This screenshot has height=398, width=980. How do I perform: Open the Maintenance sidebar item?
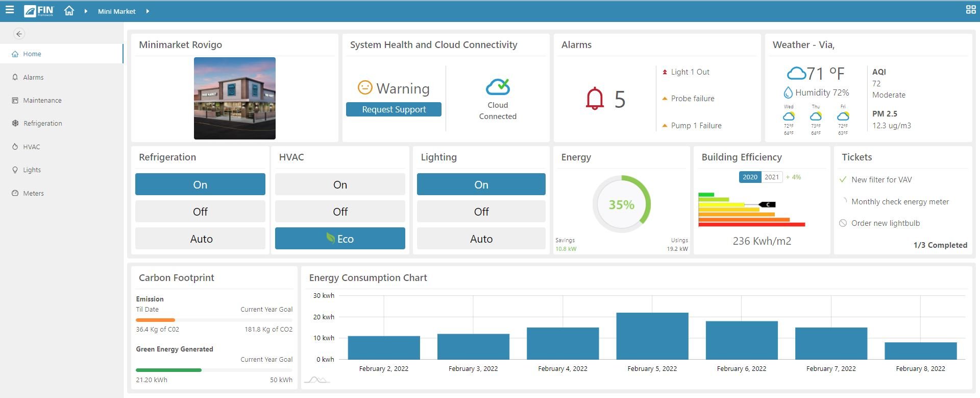(61, 100)
